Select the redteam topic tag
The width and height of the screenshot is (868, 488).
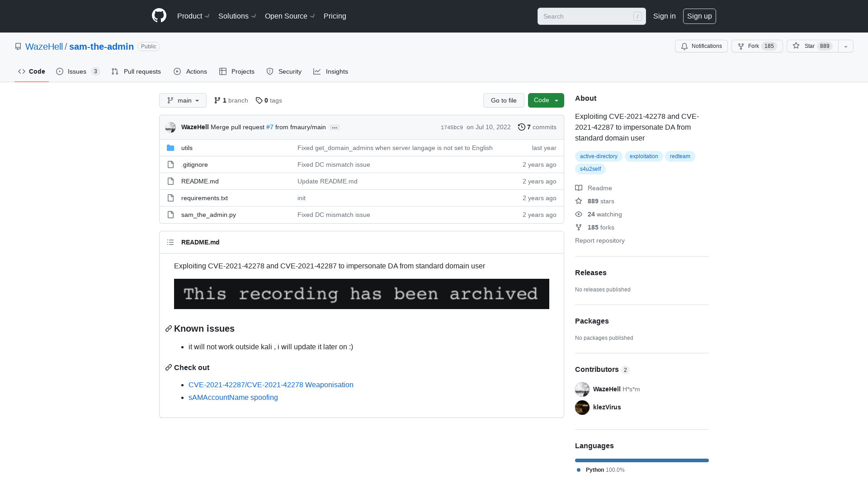click(x=680, y=156)
